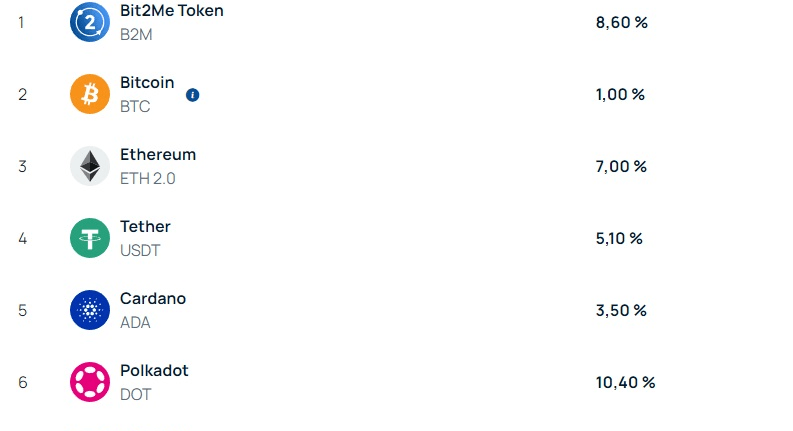Click the blue Cardano logo icon
This screenshot has width=793, height=431.
(90, 310)
